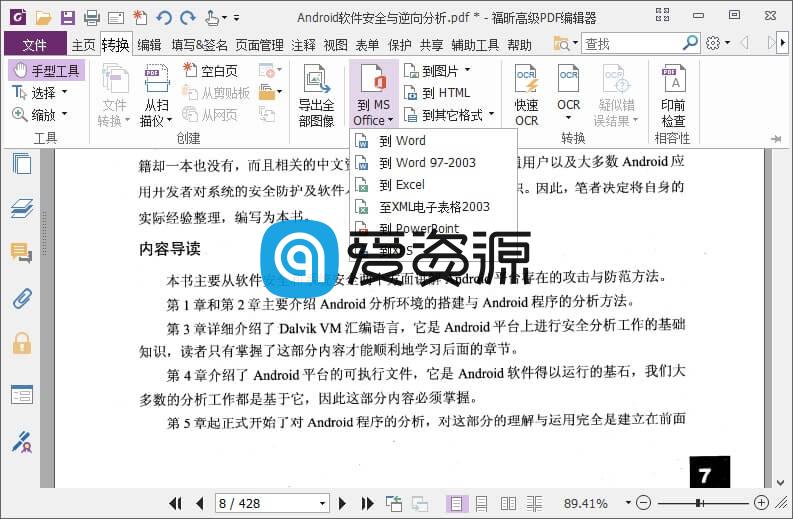Click the vertical scrollbar down arrow
The image size is (793, 519).
pyautogui.click(x=780, y=482)
